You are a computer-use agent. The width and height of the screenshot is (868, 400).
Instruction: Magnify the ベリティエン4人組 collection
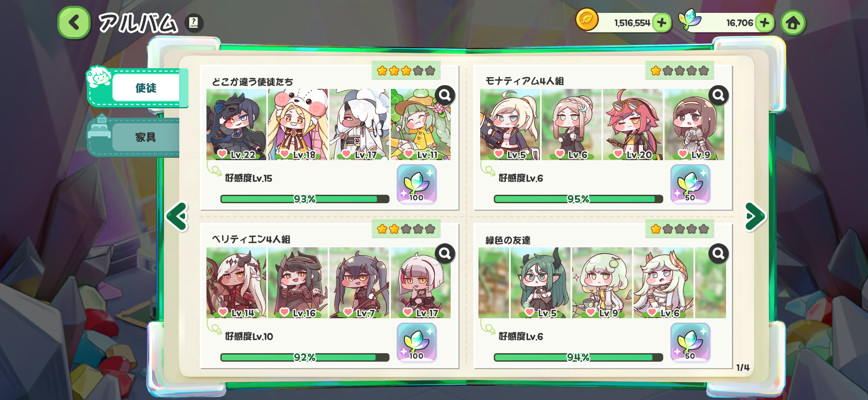445,253
